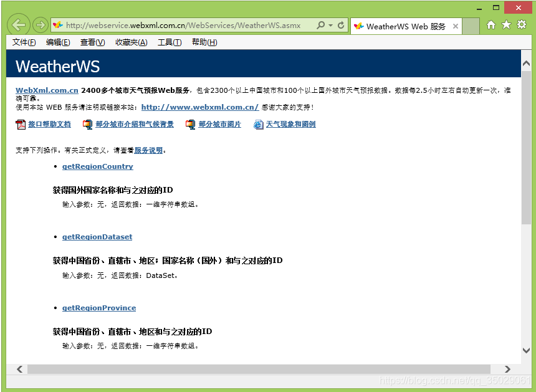The height and width of the screenshot is (392, 536).
Task: Open the WebXml.com.cn link
Action: 47,90
